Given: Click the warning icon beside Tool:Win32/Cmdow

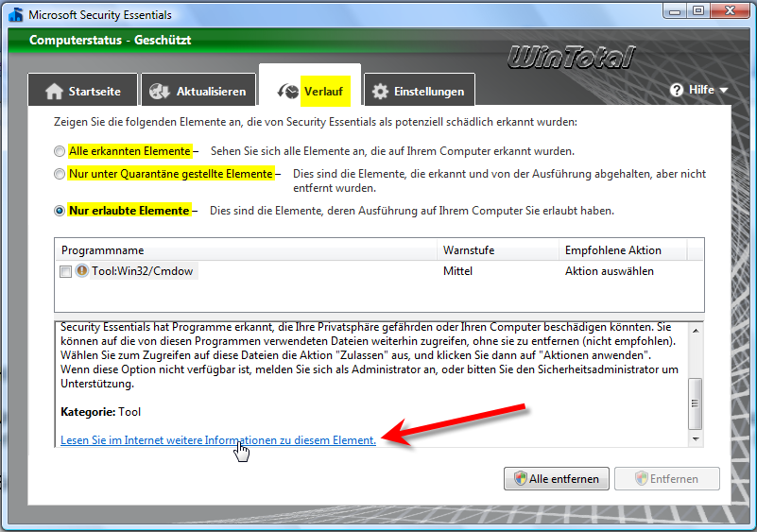Looking at the screenshot, I should (x=82, y=271).
